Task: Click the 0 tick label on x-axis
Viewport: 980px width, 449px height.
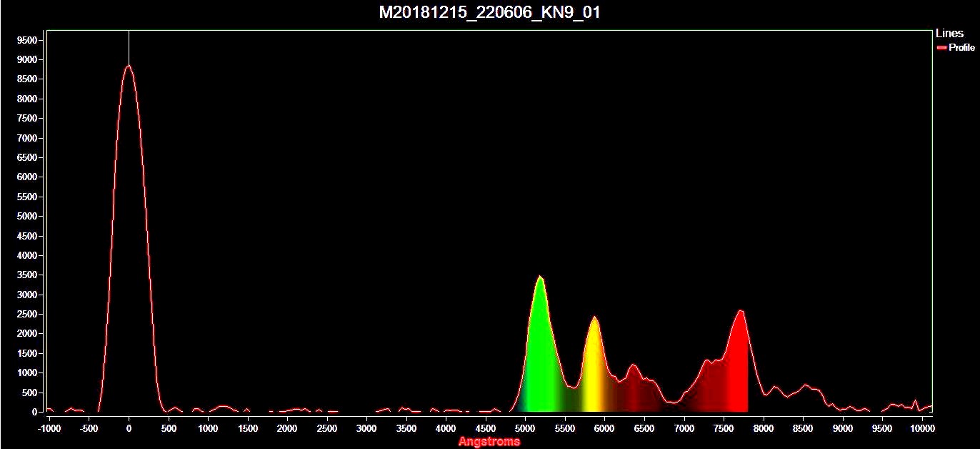Action: pos(129,429)
